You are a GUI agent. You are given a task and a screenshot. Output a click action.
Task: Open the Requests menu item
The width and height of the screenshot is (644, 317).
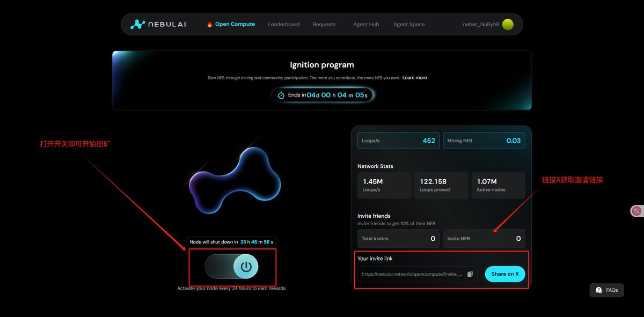tap(324, 24)
